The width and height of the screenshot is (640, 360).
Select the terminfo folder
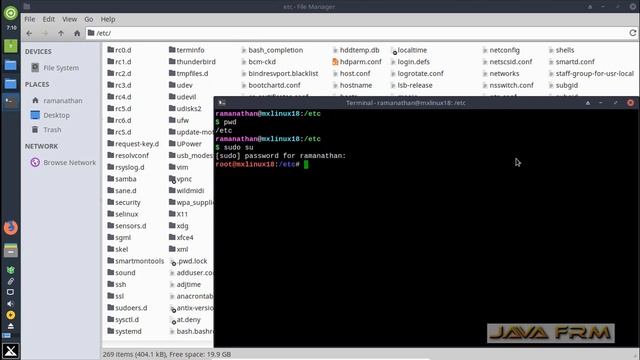(187, 50)
